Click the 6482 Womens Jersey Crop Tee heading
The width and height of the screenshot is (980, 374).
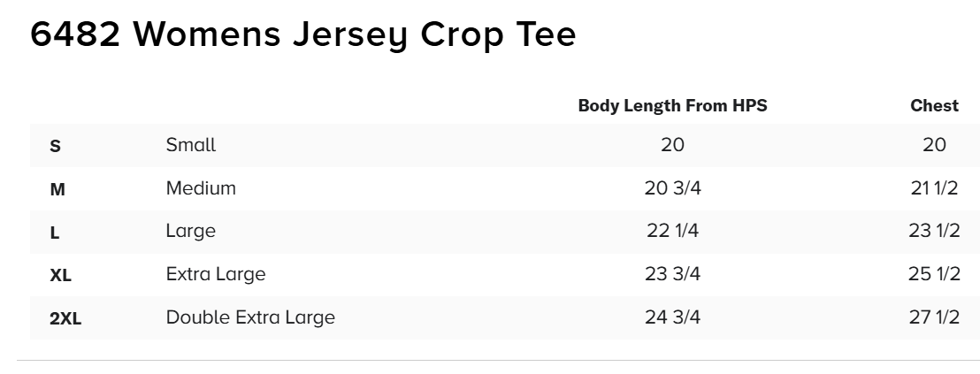[x=303, y=34]
